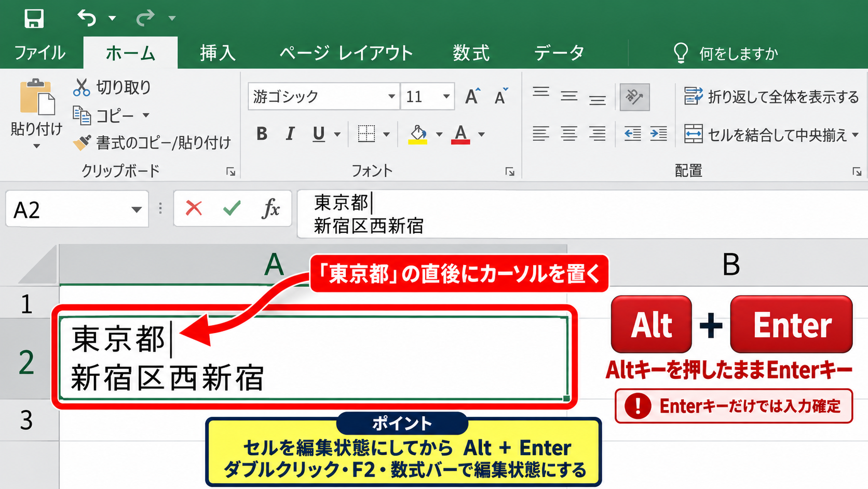Undo the last action
Viewport: 868px width, 489px height.
[87, 18]
